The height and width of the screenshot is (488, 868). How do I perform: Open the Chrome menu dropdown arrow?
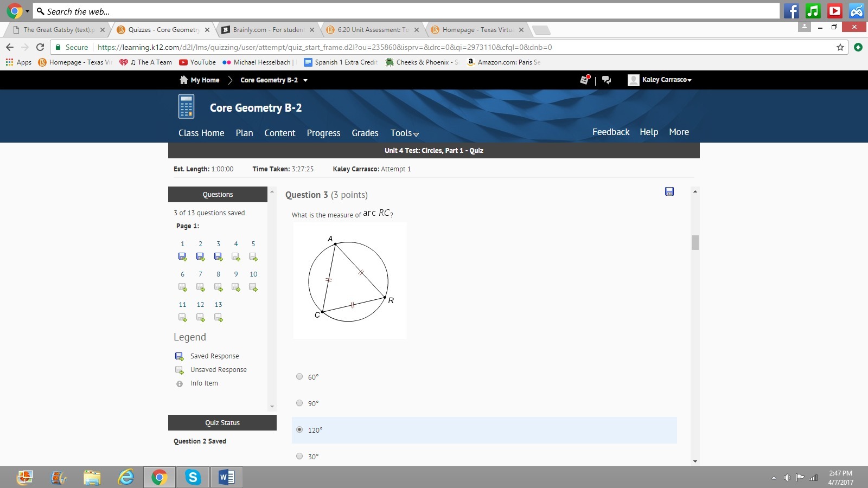[27, 11]
